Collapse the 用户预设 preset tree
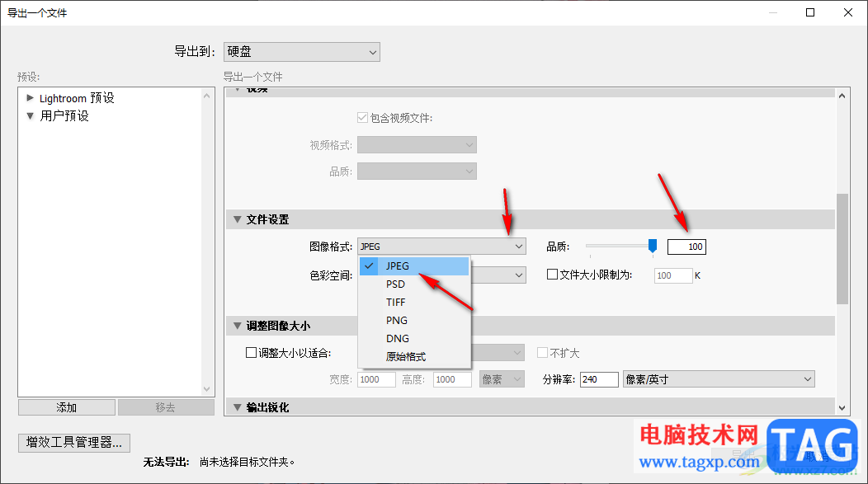 [31, 115]
